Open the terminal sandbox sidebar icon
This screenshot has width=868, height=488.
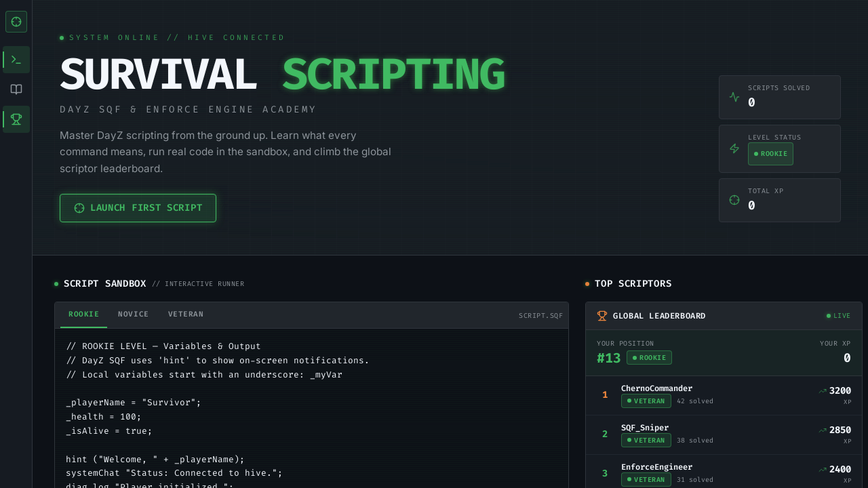point(16,60)
